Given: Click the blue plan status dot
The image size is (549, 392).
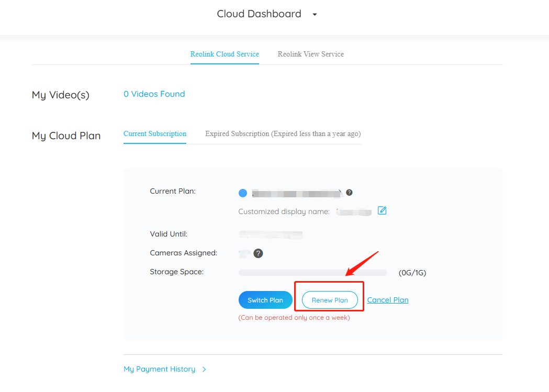Looking at the screenshot, I should [243, 193].
